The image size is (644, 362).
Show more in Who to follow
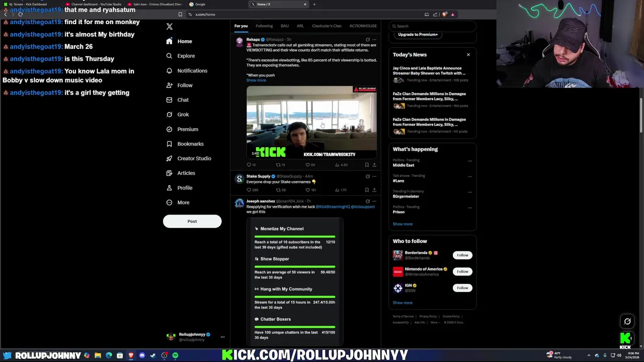coord(403,303)
